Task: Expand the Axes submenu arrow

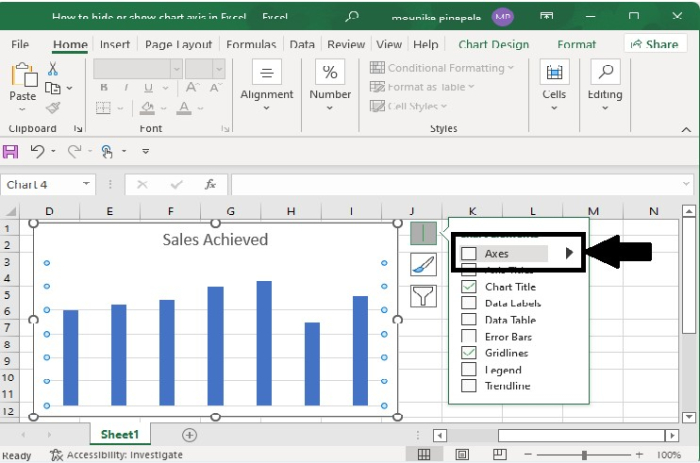Action: pyautogui.click(x=570, y=254)
